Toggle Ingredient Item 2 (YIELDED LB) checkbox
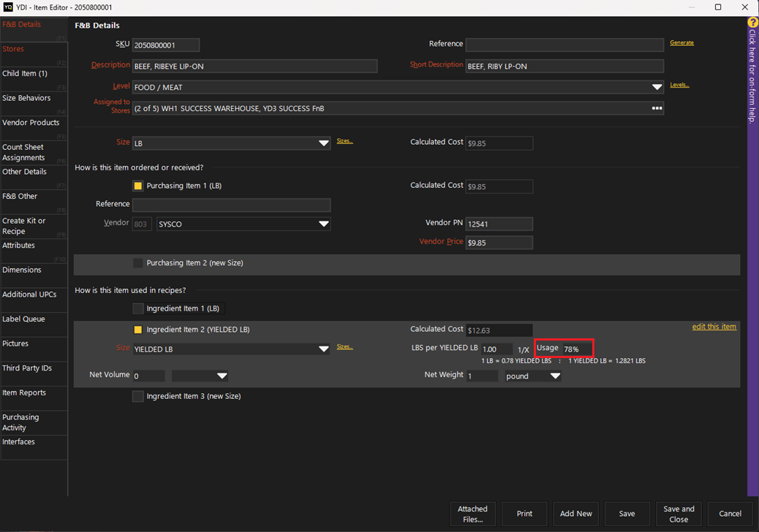Viewport: 759px width, 532px height. tap(138, 330)
